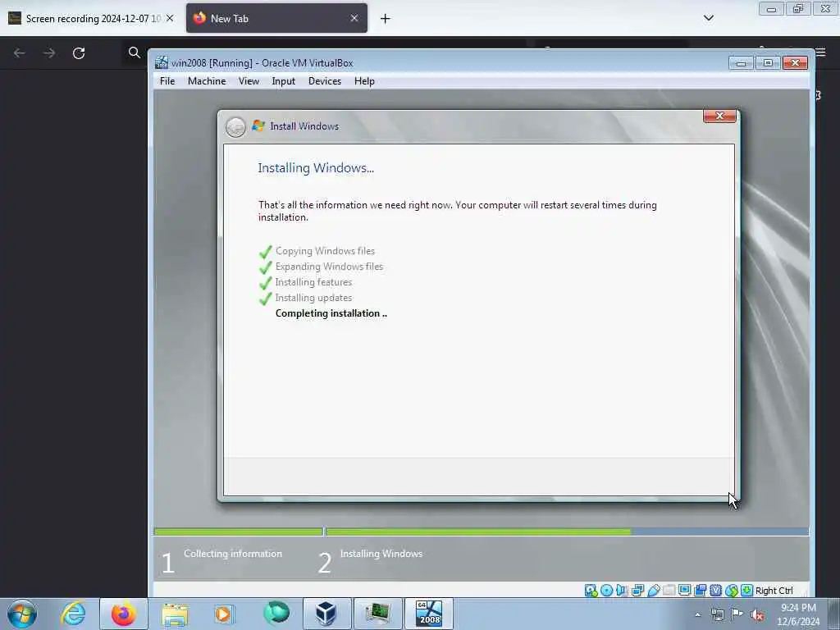The image size is (840, 630).
Task: Reload the browser page
Action: pos(79,53)
